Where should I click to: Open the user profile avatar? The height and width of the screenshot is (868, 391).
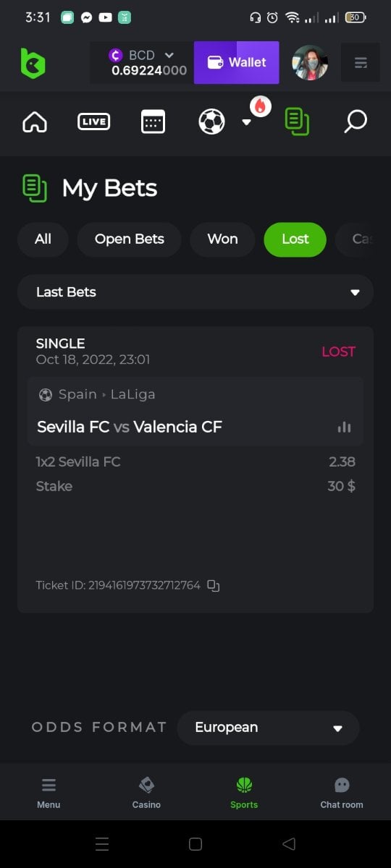(x=310, y=62)
